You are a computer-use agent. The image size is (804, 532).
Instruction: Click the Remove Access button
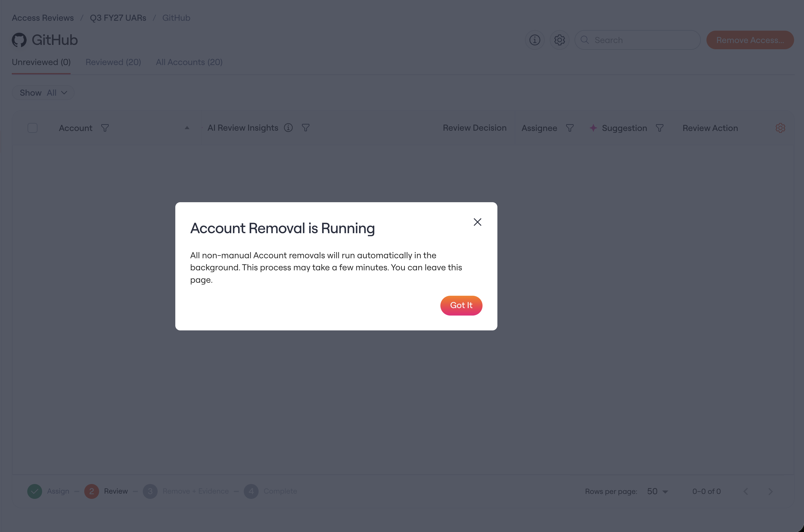750,40
